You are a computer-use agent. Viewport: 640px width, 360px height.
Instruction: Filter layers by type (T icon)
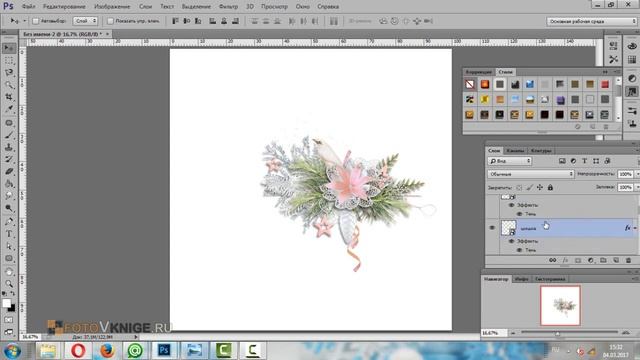click(x=584, y=161)
